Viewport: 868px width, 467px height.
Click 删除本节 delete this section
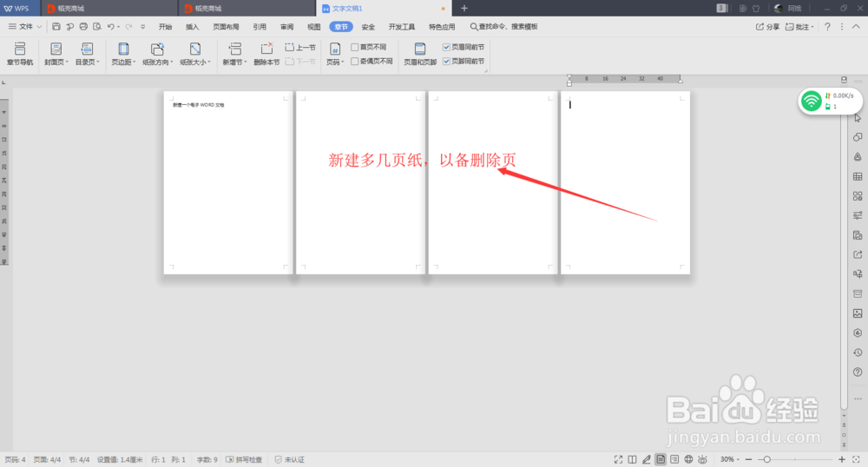pyautogui.click(x=266, y=54)
